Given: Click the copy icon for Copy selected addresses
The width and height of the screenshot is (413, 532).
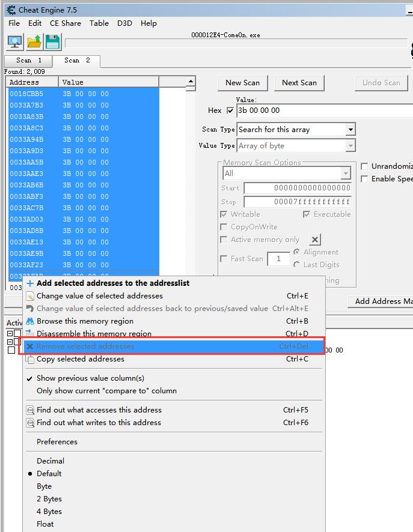Looking at the screenshot, I should (x=30, y=359).
